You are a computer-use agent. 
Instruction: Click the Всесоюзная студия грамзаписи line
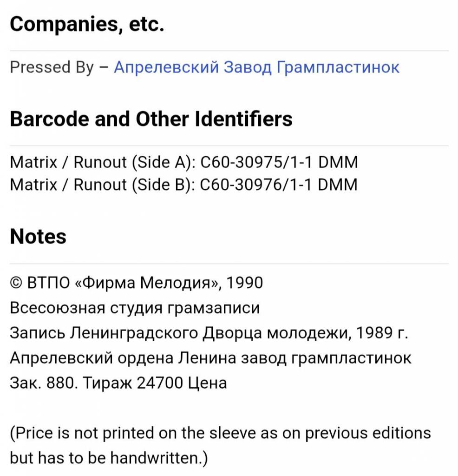coord(135,308)
